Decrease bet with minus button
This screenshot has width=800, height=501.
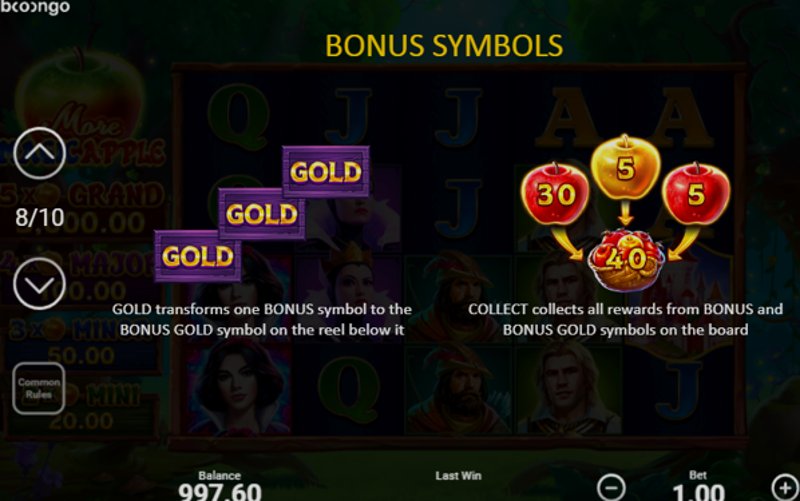611,487
